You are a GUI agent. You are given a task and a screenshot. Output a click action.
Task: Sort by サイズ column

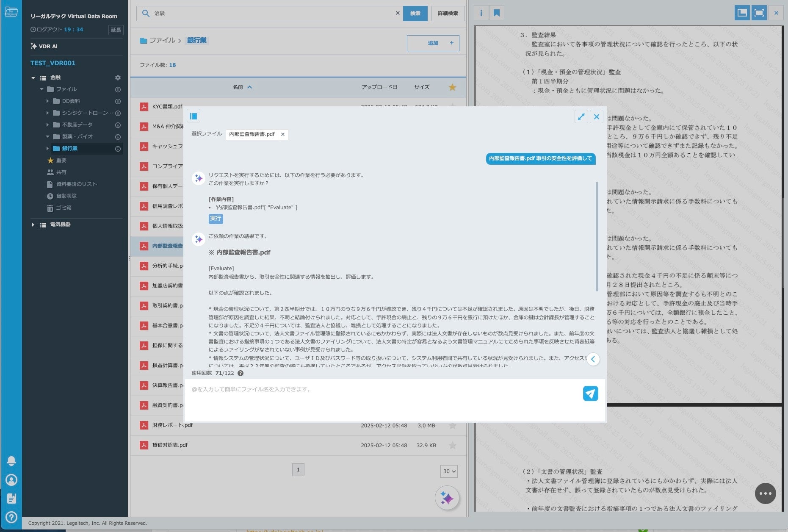pos(422,87)
